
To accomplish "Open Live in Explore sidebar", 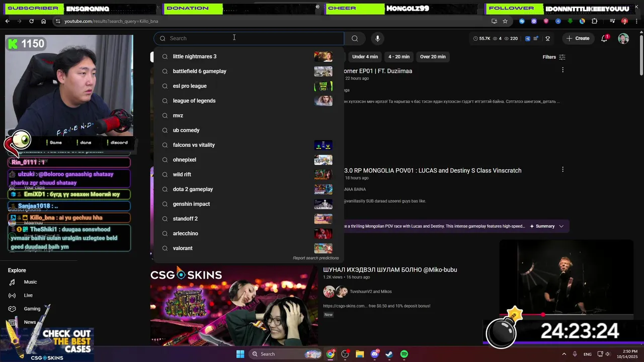I will (28, 296).
